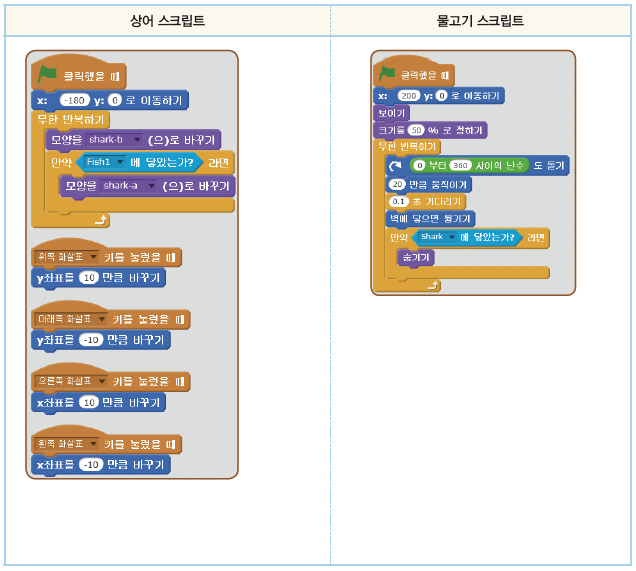
Task: Click the size 50 percent input field
Action: coord(417,131)
